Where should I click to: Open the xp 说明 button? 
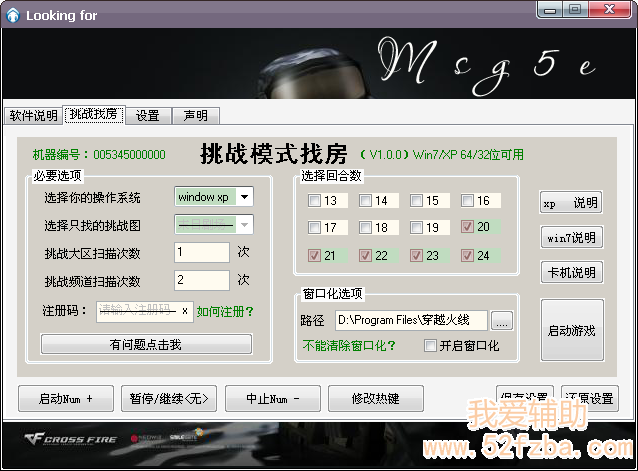point(571,203)
